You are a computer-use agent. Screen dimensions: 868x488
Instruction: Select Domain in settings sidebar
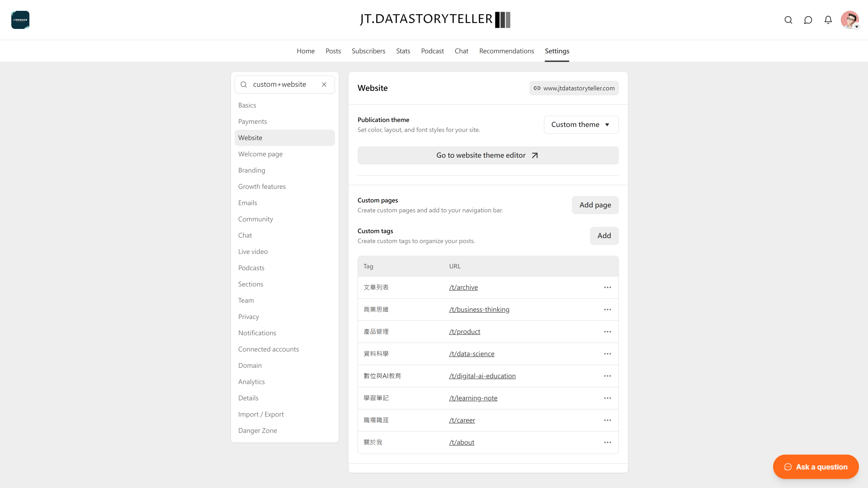[284, 366]
